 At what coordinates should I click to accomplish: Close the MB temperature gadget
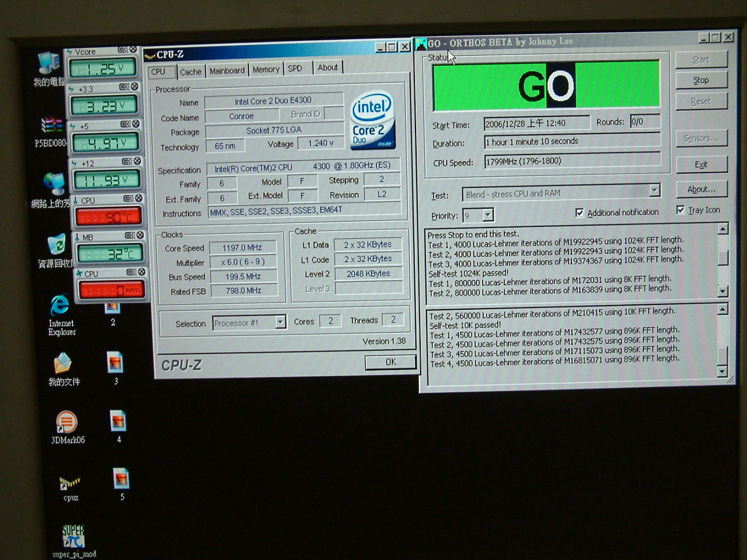[139, 235]
